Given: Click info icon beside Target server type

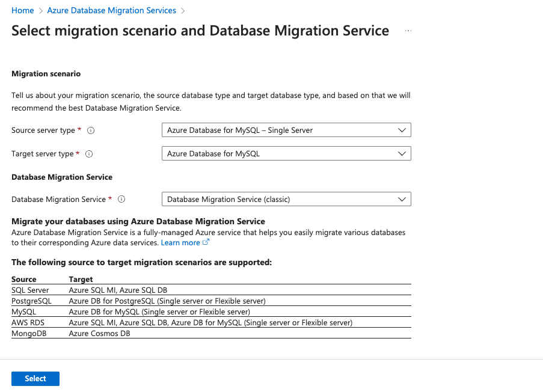Looking at the screenshot, I should click(89, 154).
